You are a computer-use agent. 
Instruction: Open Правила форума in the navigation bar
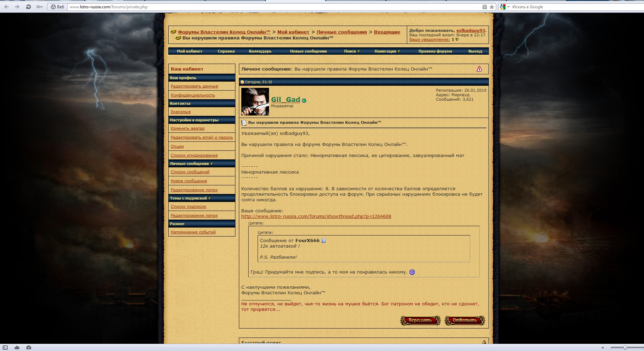pos(435,51)
